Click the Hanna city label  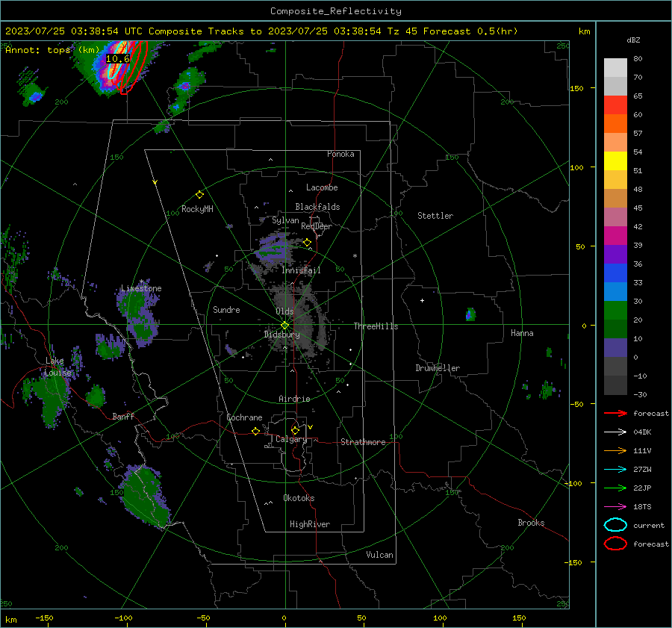[522, 333]
